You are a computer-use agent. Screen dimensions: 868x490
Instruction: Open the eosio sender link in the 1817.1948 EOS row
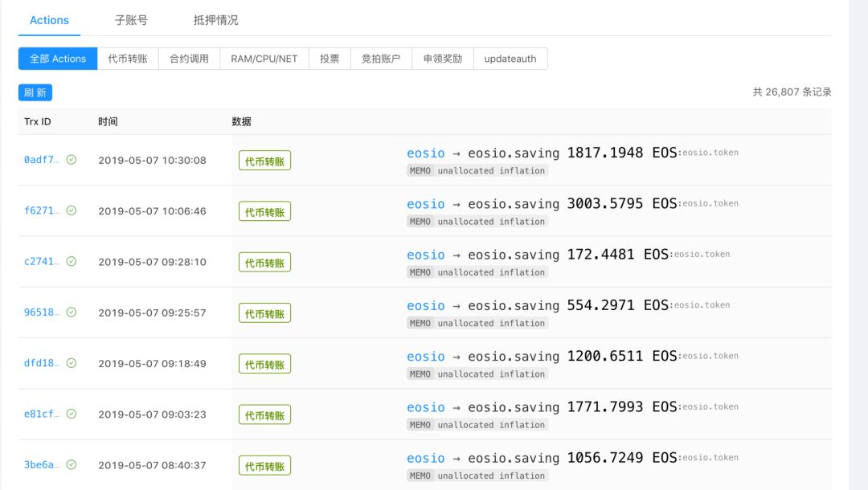(426, 153)
